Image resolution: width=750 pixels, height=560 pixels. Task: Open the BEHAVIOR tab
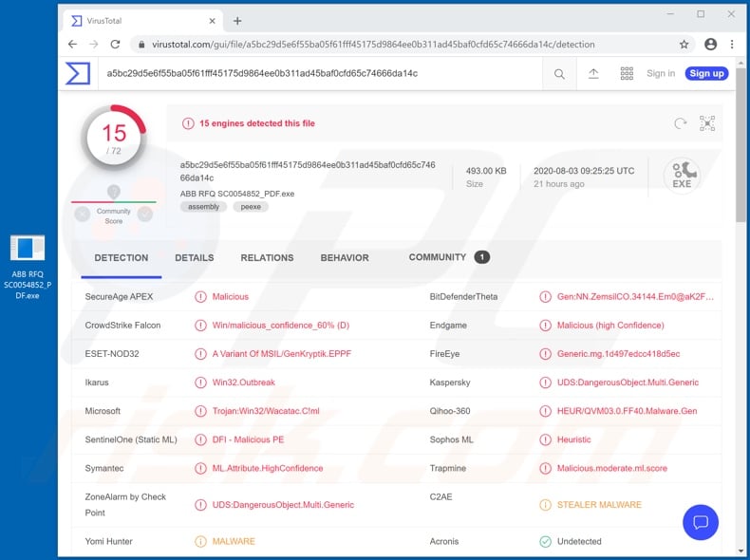345,258
